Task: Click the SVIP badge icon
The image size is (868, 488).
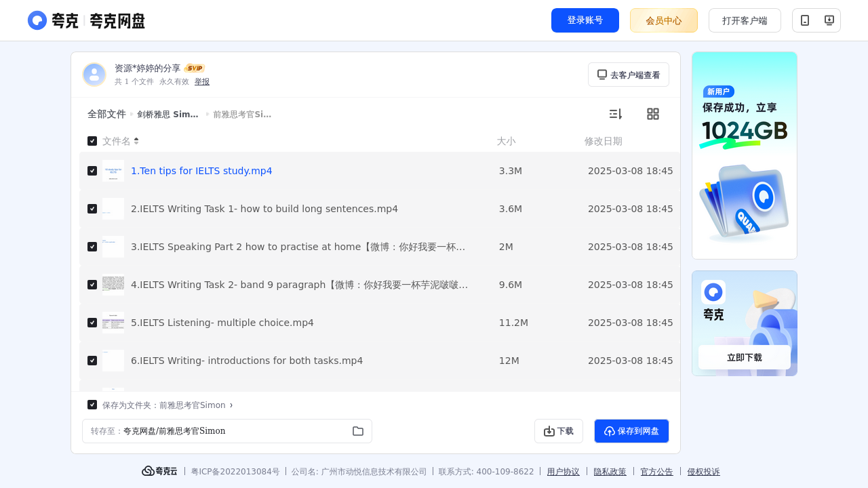Action: pyautogui.click(x=195, y=68)
